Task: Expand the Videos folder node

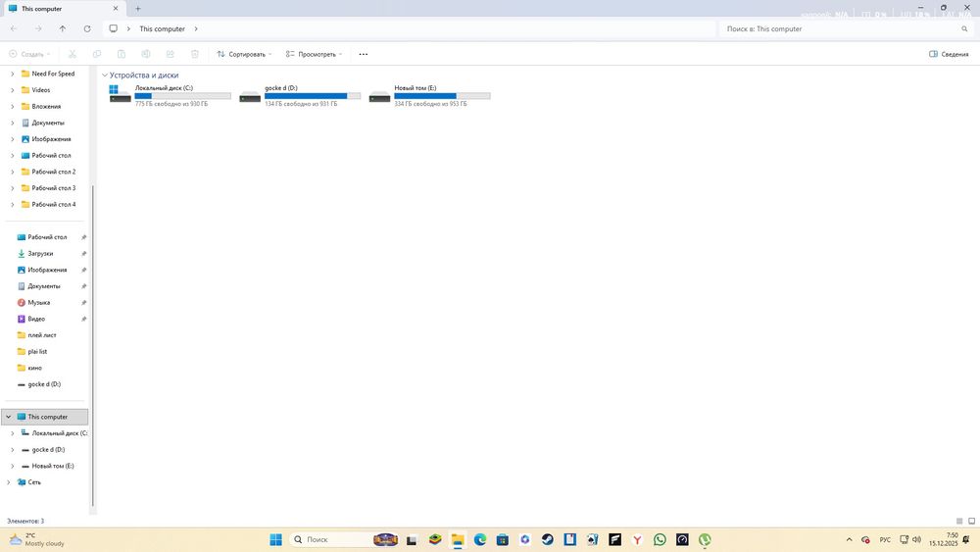Action: pos(12,90)
